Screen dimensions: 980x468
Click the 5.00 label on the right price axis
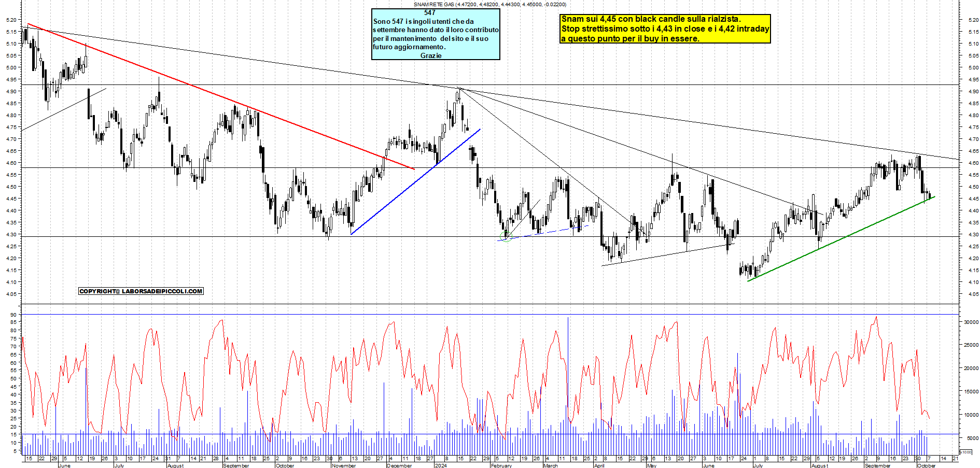[973, 67]
